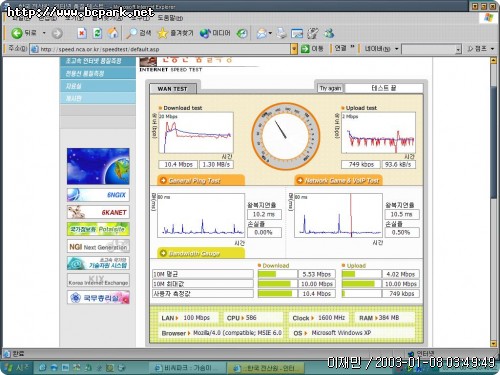
Task: Open Favorites star icon
Action: click(x=162, y=33)
